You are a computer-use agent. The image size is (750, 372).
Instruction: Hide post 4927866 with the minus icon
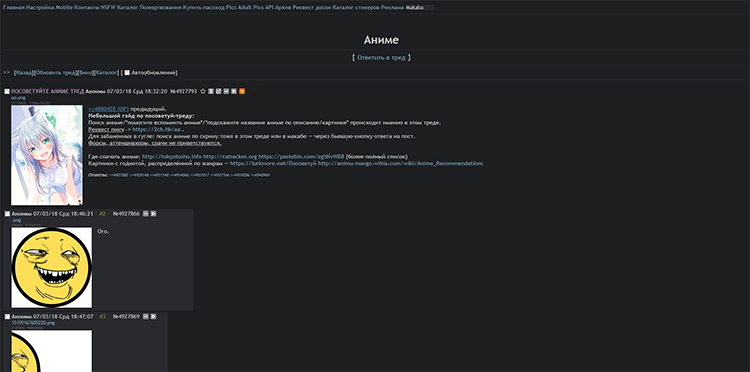coord(146,214)
